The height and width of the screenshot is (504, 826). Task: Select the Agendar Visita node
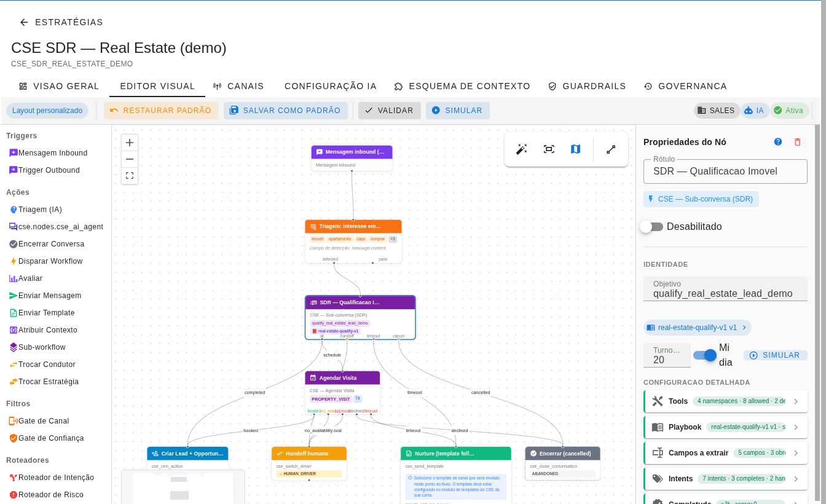[x=342, y=392]
